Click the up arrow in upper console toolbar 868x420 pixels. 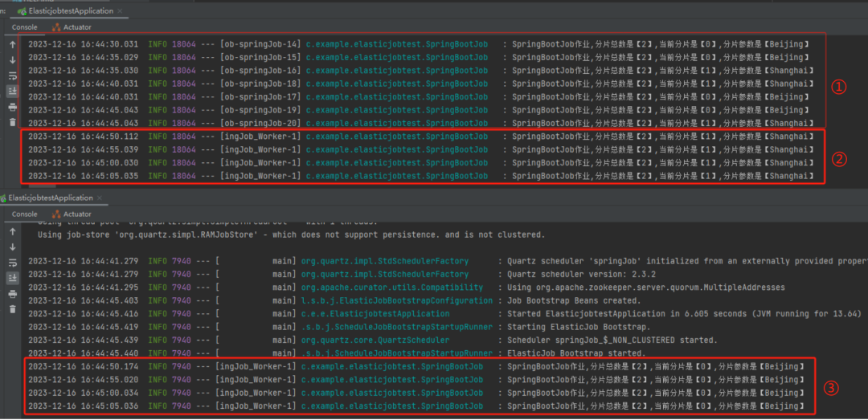12,45
